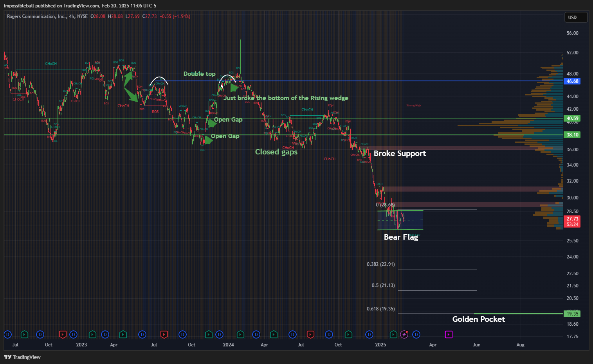This screenshot has width=593, height=364.
Task: Select the Broke Support annotation
Action: (400, 153)
